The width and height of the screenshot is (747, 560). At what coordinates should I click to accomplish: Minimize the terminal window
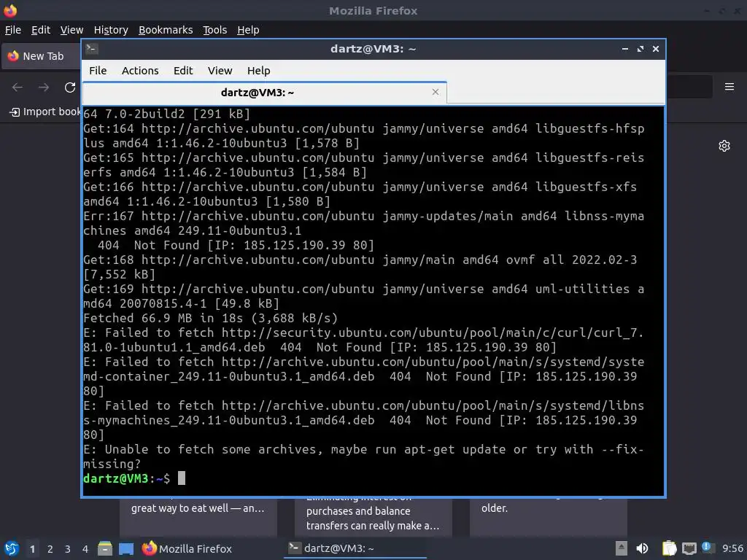point(624,49)
